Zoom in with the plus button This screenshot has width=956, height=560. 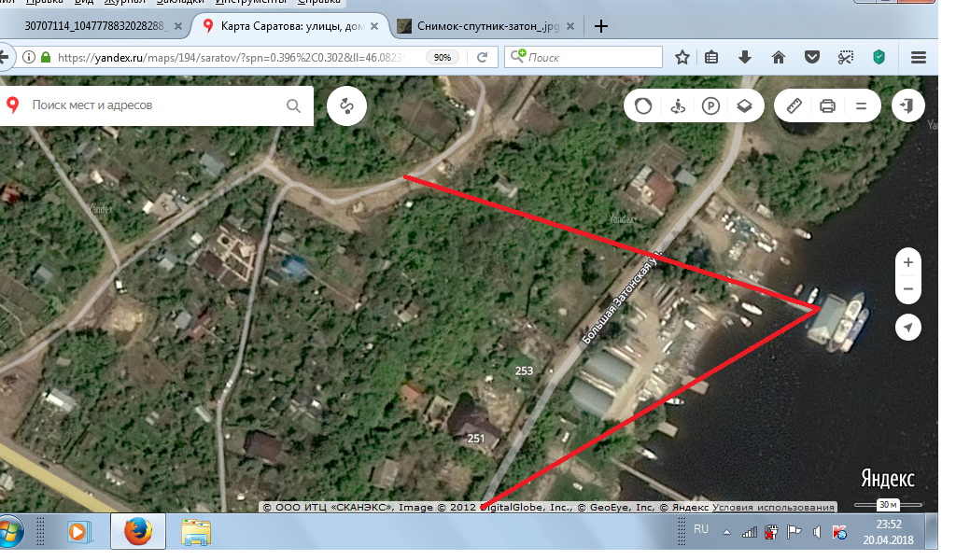tap(907, 262)
